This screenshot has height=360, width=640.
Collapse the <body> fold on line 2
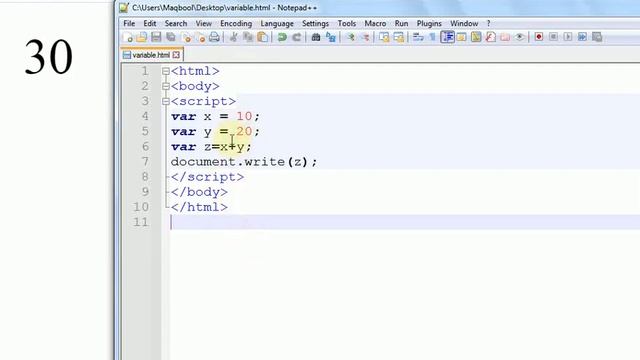pyautogui.click(x=166, y=87)
